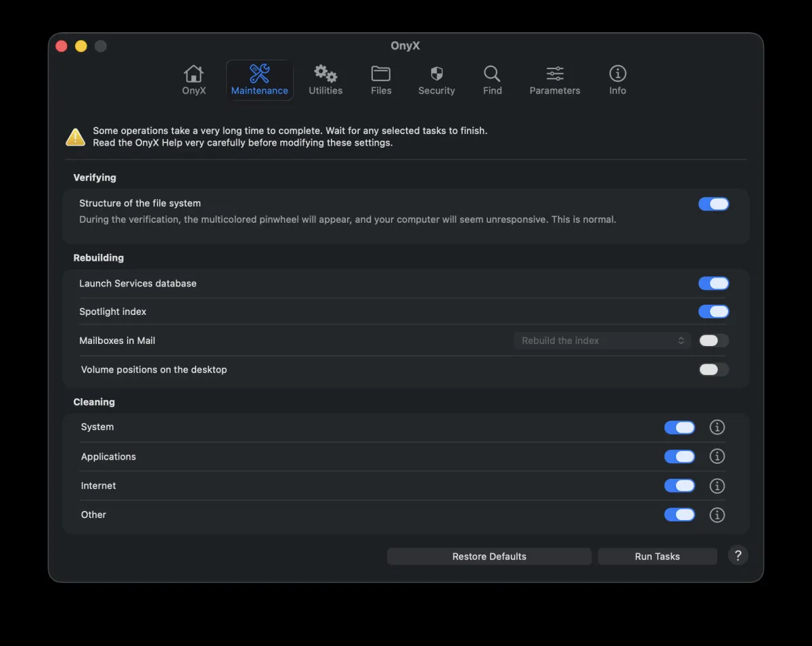Enable Volume positions on the desktop
This screenshot has height=646, width=812.
click(x=714, y=370)
